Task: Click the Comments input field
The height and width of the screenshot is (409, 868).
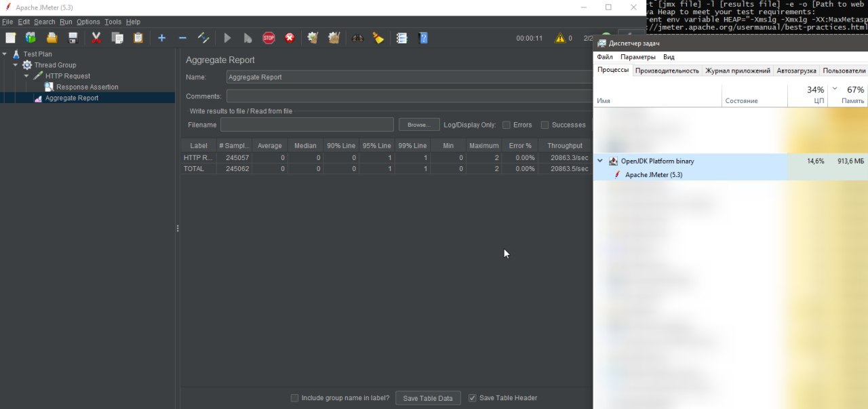Action: click(410, 96)
